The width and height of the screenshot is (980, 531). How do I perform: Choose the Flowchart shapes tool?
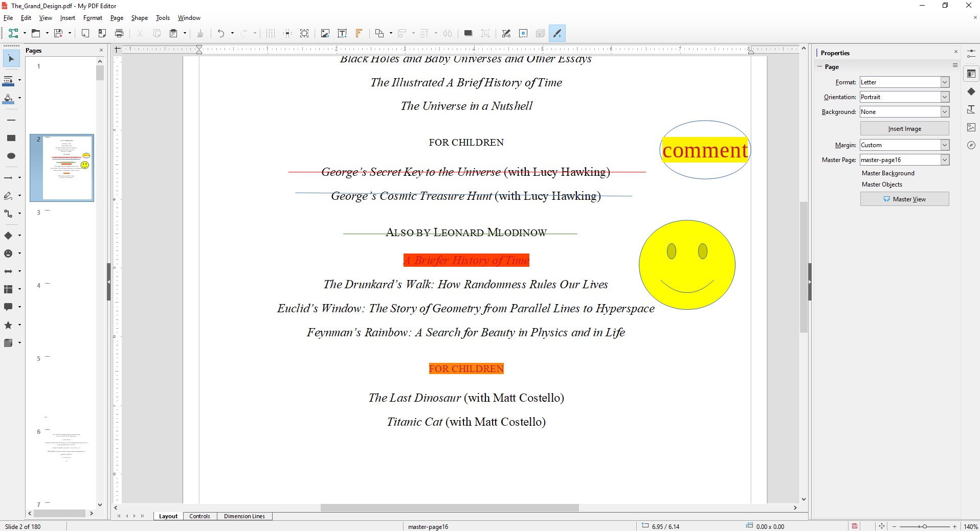click(9, 289)
